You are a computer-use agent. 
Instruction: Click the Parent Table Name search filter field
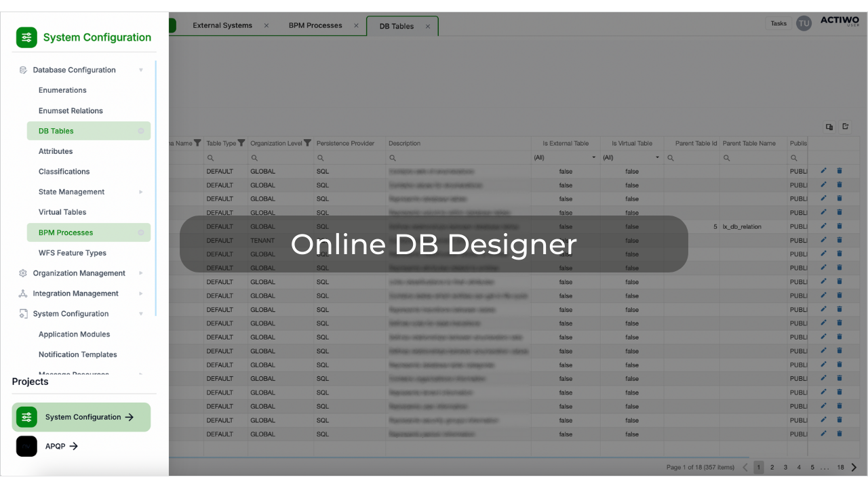coord(753,157)
